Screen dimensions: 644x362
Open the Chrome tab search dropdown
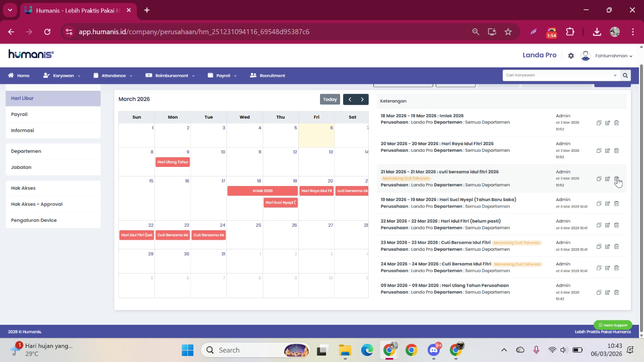(10, 10)
